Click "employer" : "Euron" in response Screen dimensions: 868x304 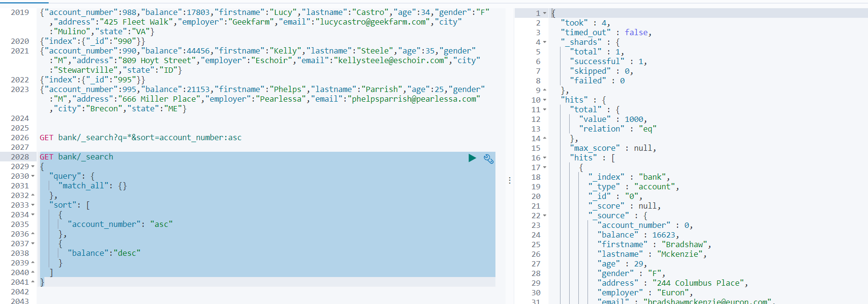[x=645, y=293]
